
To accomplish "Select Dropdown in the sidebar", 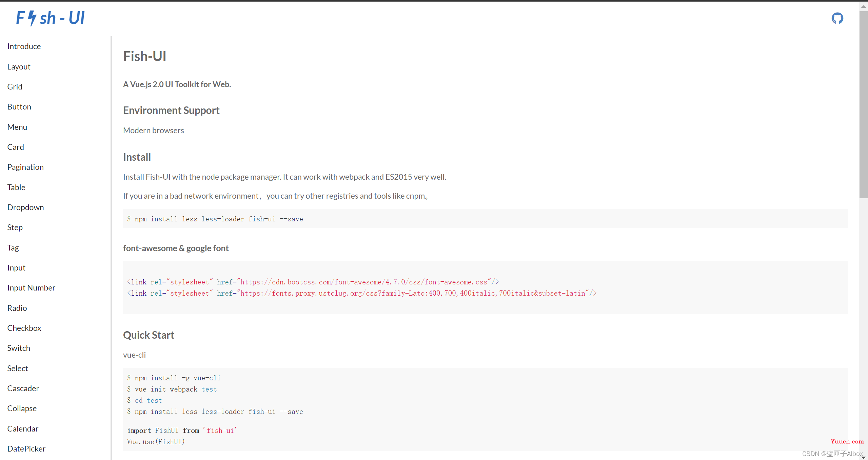I will (26, 207).
